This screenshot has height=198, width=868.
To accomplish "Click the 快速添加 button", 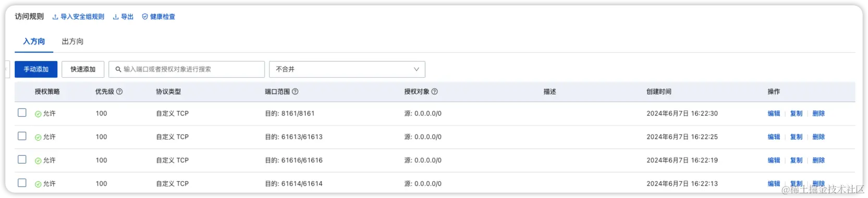I will (x=83, y=69).
